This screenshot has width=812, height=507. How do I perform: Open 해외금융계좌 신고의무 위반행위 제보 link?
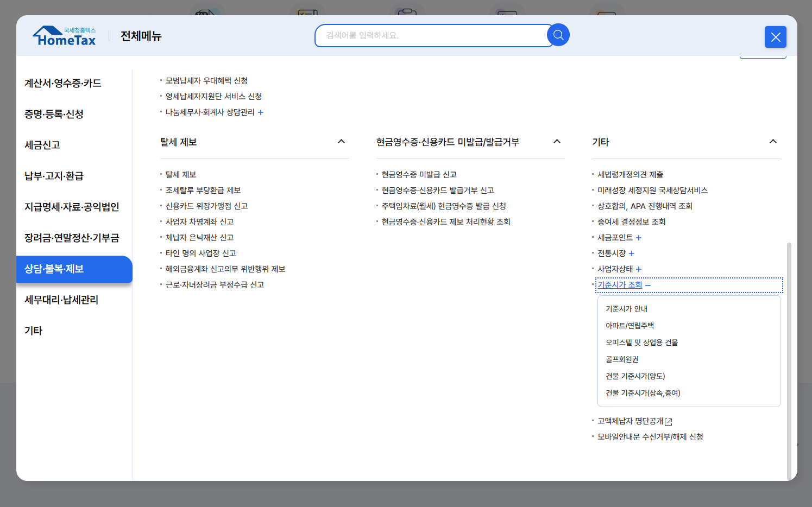coord(225,269)
